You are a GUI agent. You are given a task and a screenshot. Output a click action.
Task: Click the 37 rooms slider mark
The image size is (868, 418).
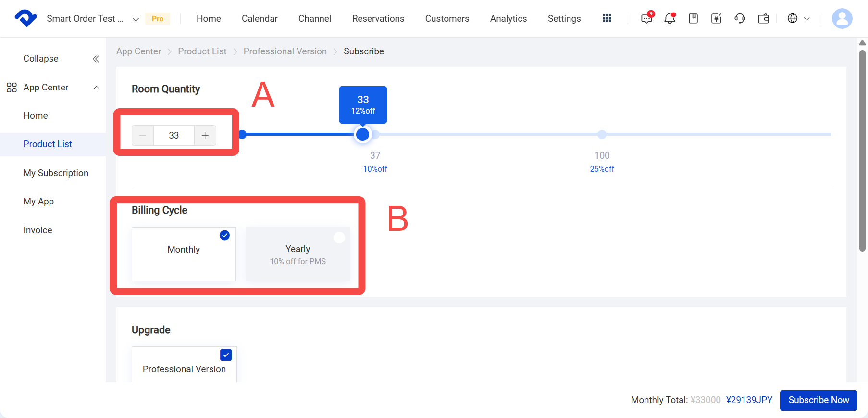375,134
